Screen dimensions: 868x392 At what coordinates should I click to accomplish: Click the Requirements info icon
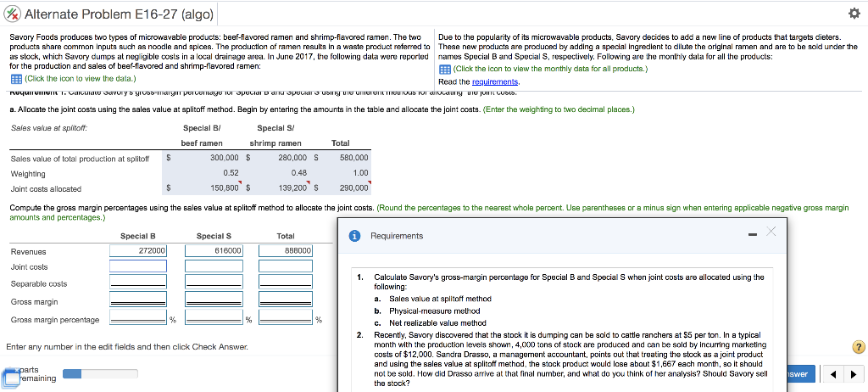(x=355, y=236)
